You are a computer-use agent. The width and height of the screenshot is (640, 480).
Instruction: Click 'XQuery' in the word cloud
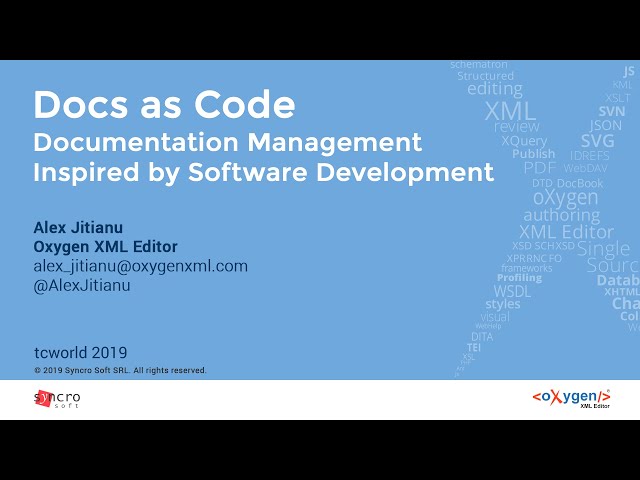524,141
